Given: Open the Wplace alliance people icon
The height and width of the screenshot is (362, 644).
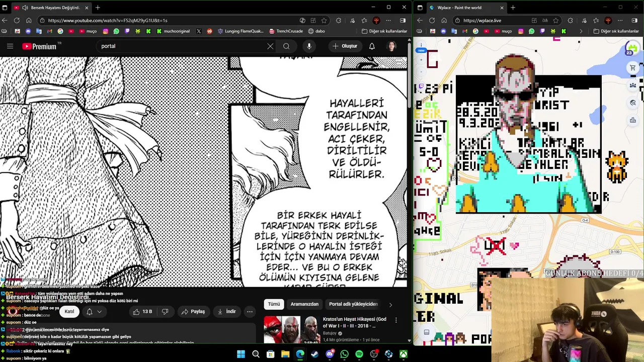Looking at the screenshot, I should coord(632,85).
